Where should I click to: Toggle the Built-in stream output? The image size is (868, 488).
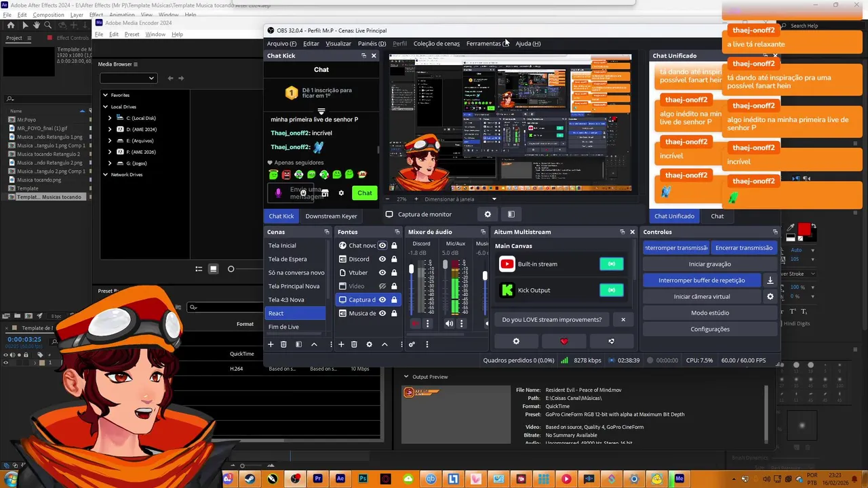[611, 264]
